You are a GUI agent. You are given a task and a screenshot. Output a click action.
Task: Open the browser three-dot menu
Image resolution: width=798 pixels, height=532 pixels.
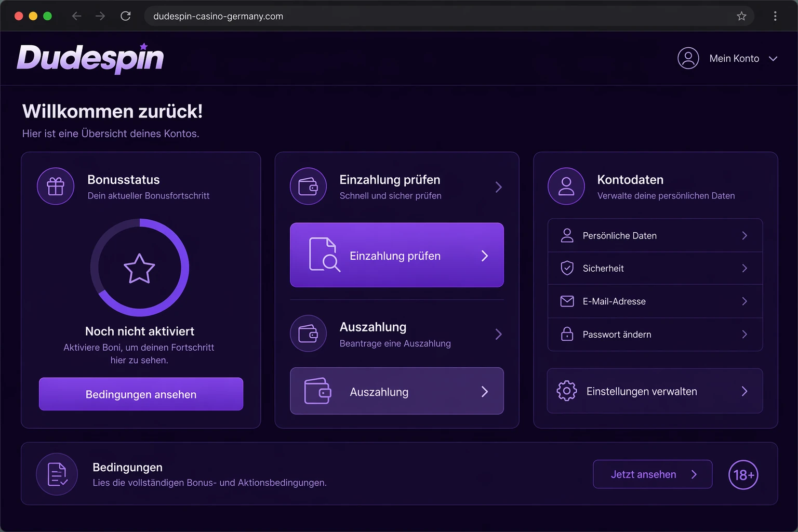(775, 16)
